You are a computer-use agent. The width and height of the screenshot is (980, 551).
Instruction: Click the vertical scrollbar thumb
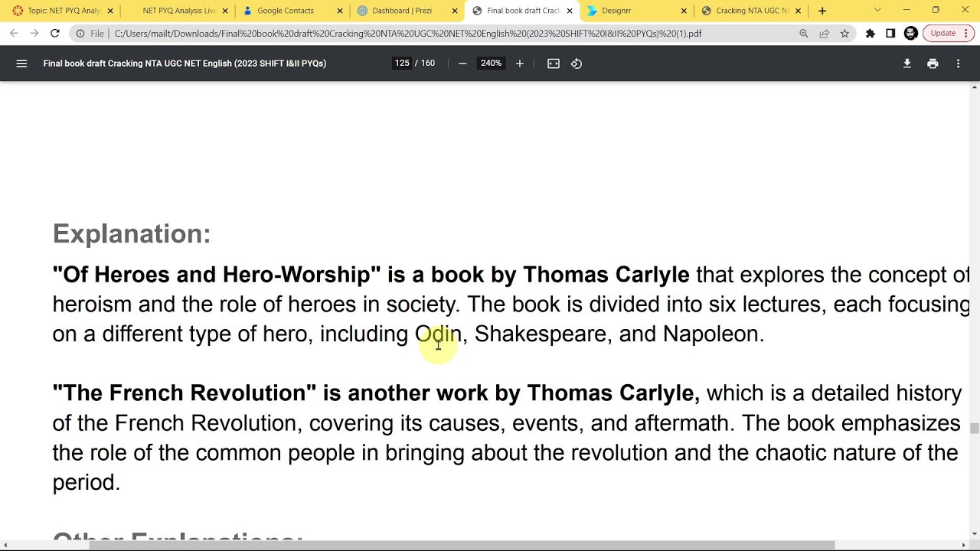(974, 429)
